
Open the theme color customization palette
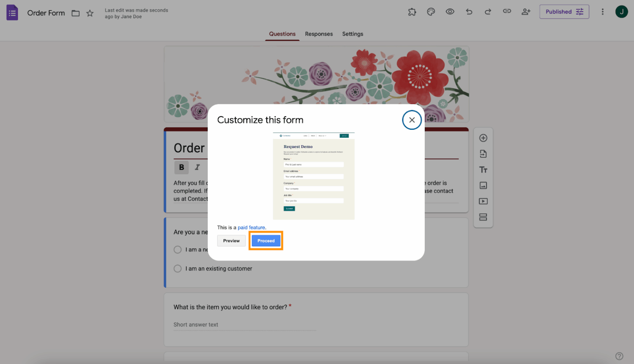pyautogui.click(x=431, y=12)
